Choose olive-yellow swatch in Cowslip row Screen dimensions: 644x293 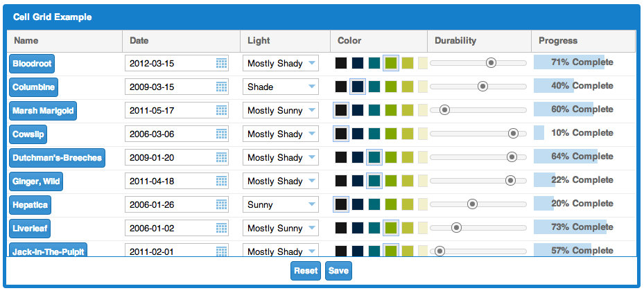pyautogui.click(x=408, y=134)
